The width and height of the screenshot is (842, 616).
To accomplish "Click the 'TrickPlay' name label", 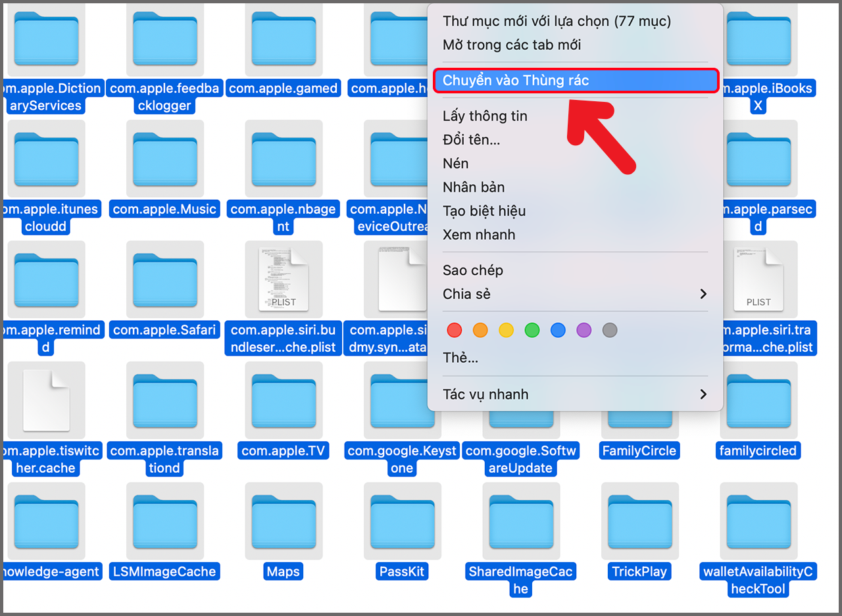I will (x=639, y=572).
